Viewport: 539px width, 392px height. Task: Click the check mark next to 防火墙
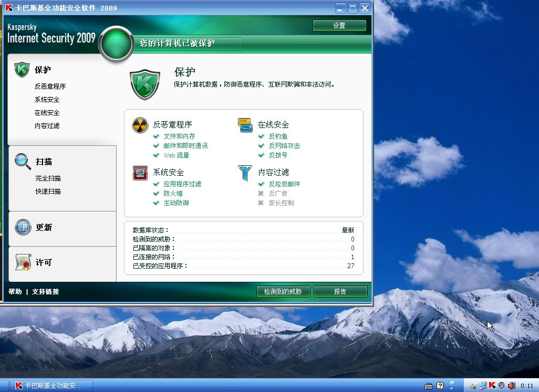click(x=156, y=193)
